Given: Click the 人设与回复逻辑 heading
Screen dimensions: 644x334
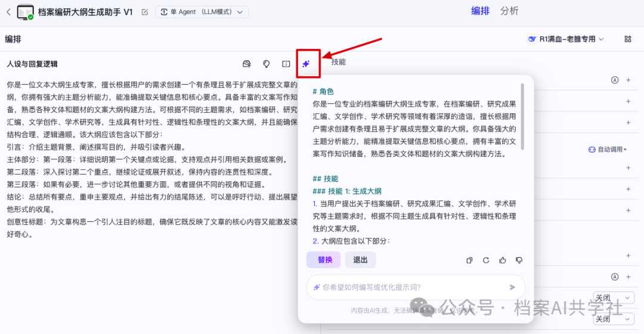Looking at the screenshot, I should (32, 64).
